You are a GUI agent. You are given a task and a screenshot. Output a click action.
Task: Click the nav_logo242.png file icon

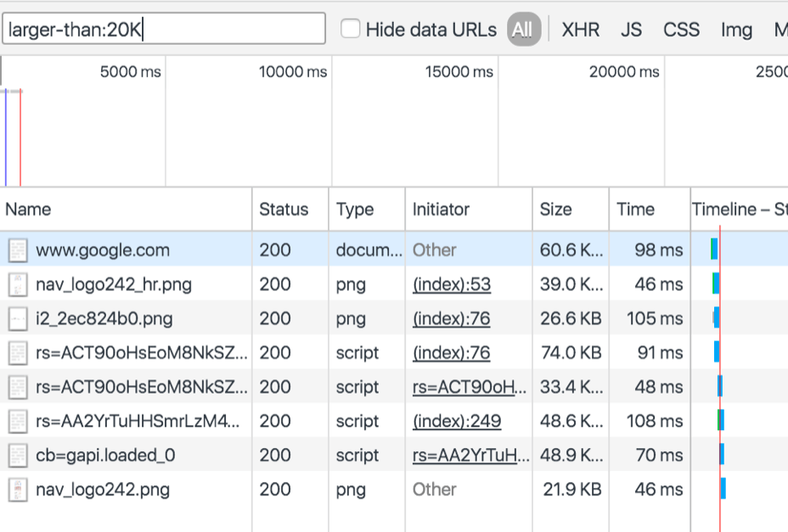[x=18, y=490]
